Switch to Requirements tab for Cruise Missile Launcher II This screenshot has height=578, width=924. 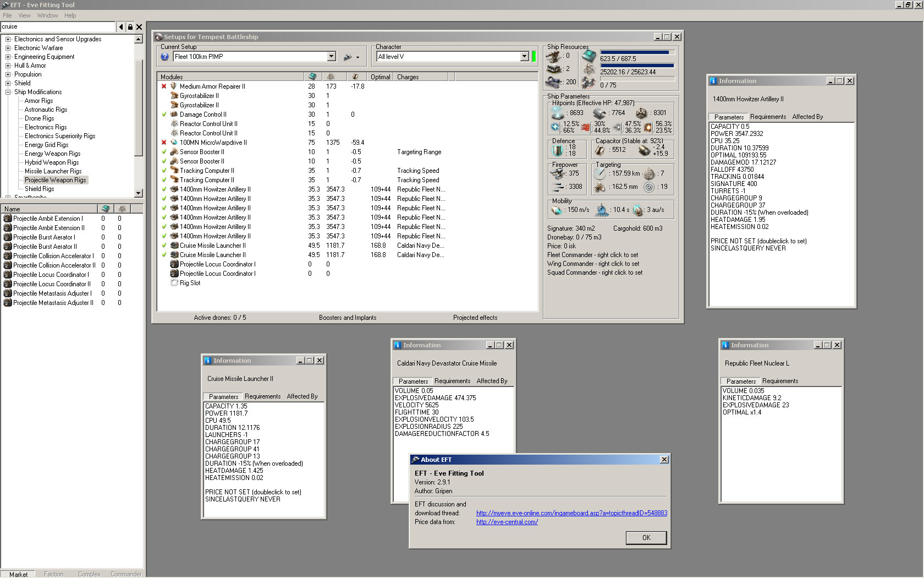(262, 396)
